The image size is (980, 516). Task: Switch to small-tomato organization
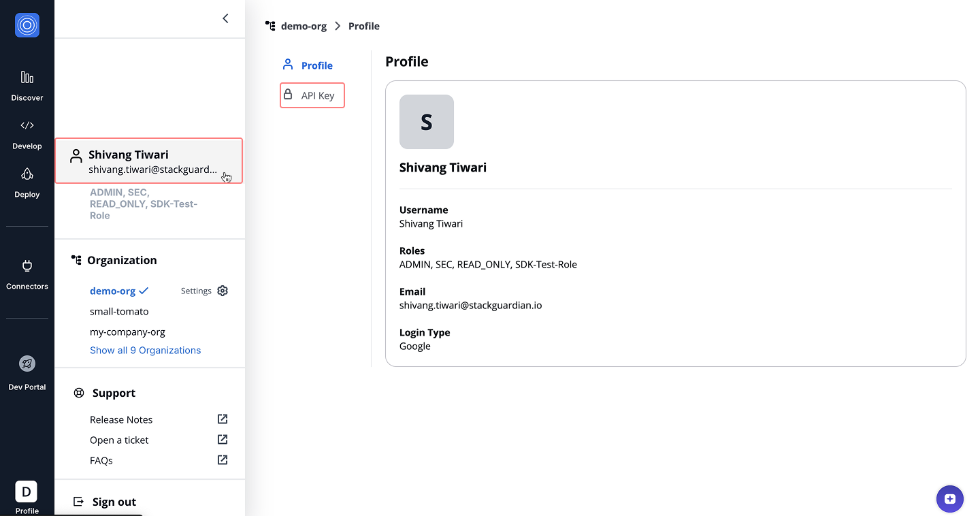pyautogui.click(x=119, y=311)
